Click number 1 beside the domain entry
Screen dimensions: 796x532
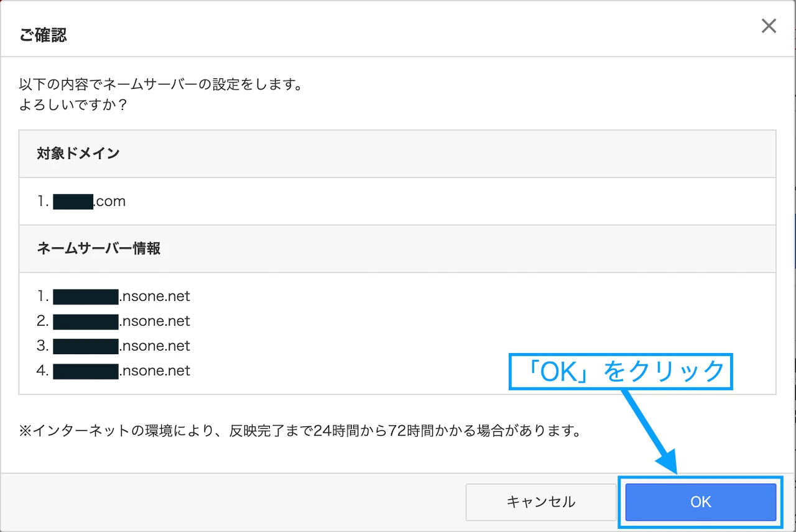click(42, 201)
